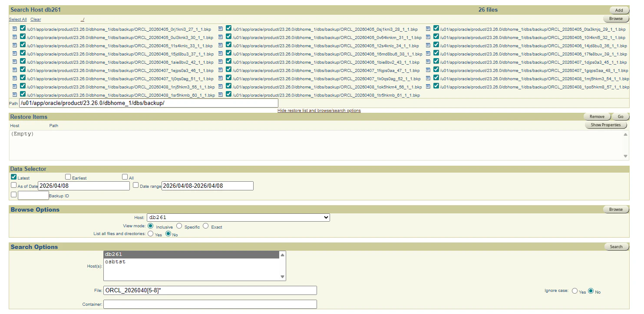Click Hide restore list and browse/search options link
Screen dimensions: 644x314
pos(319,111)
